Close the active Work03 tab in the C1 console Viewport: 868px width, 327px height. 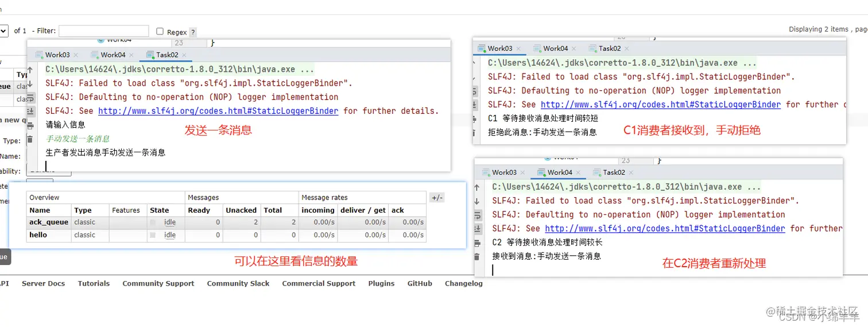pos(518,49)
